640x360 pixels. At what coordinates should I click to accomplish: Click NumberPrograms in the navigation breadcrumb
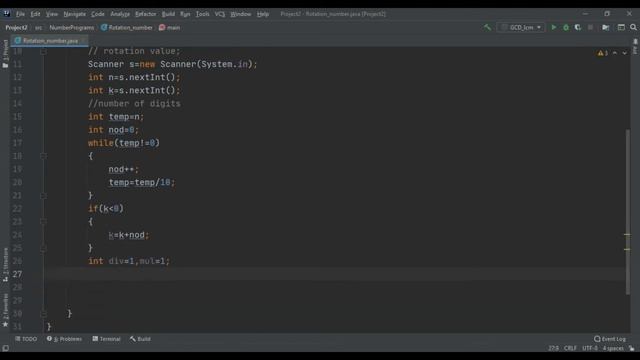pyautogui.click(x=72, y=27)
